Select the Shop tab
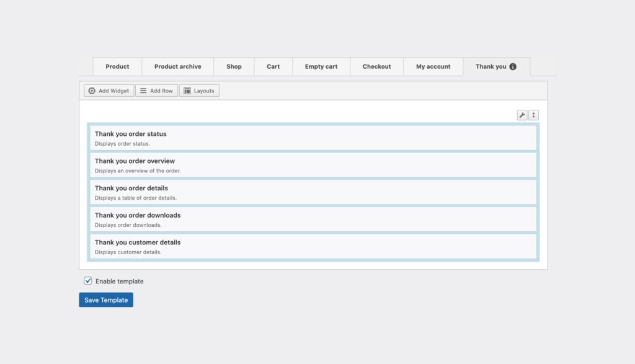The width and height of the screenshot is (635, 364). [234, 67]
